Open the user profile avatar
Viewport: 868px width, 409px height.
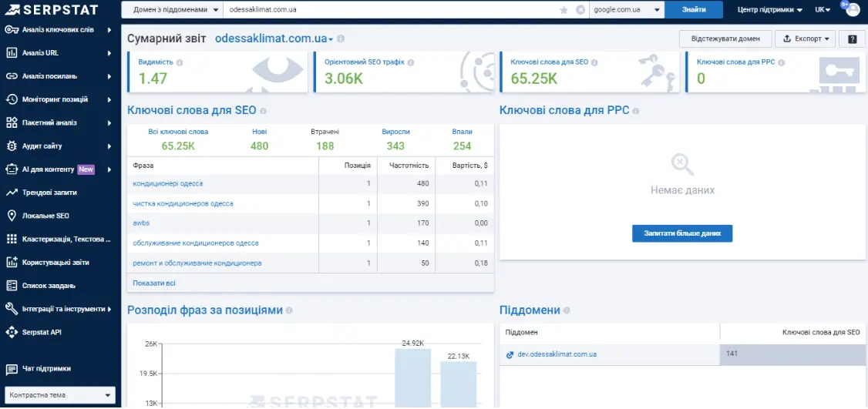point(852,9)
